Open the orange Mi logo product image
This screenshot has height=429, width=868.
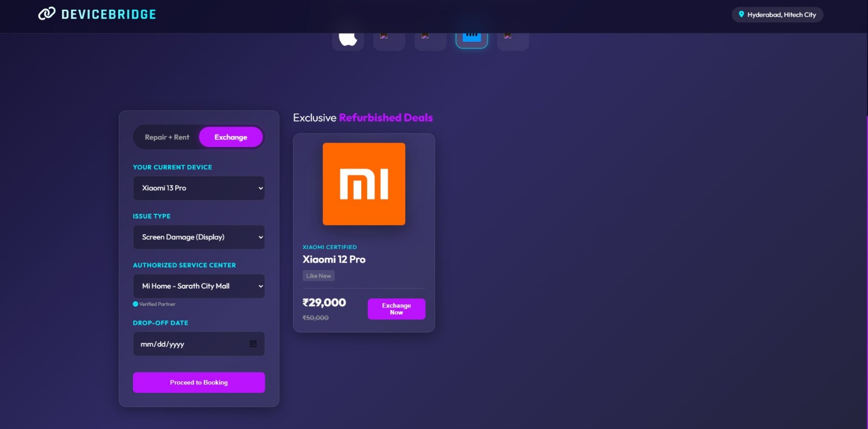point(363,184)
